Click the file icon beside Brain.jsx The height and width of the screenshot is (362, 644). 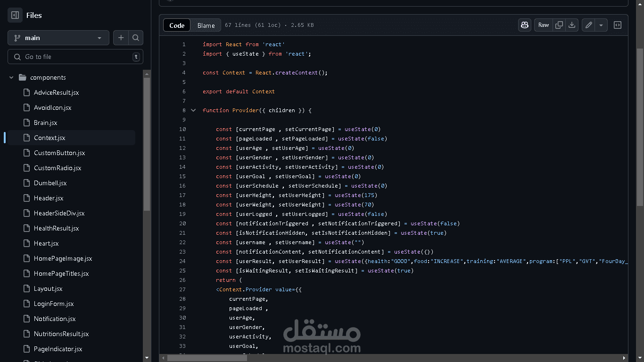coord(26,123)
